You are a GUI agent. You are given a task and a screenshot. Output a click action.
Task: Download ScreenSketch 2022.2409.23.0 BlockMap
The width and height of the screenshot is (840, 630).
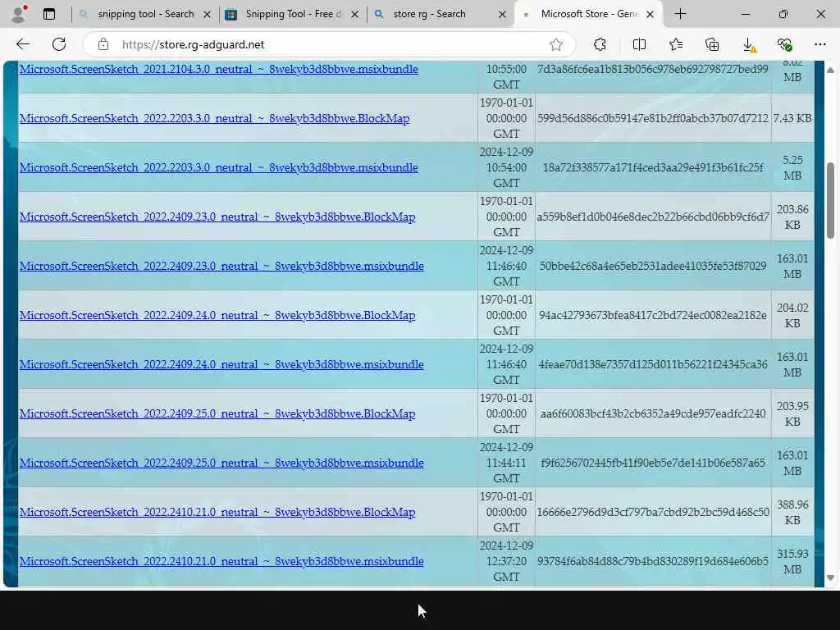tap(217, 217)
